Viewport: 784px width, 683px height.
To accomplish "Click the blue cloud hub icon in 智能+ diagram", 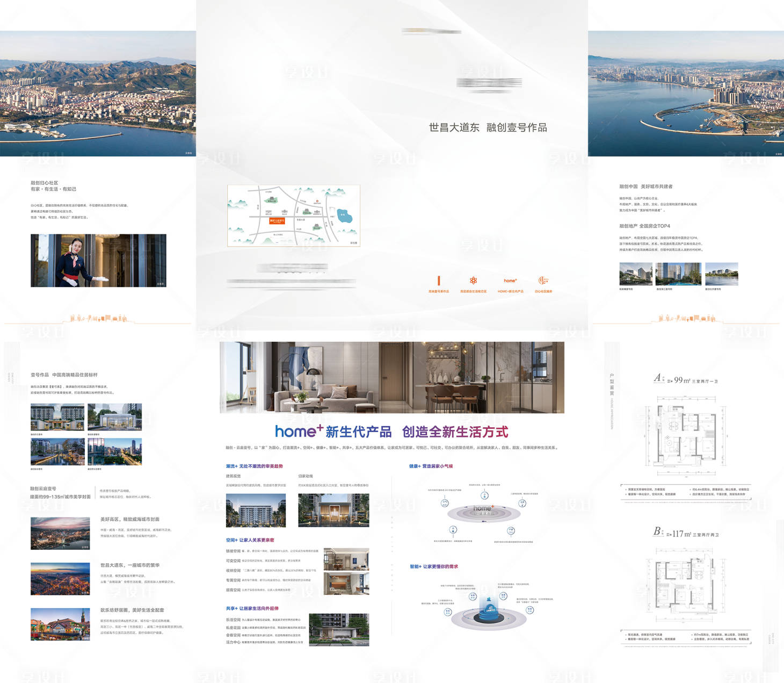I will coord(489,609).
